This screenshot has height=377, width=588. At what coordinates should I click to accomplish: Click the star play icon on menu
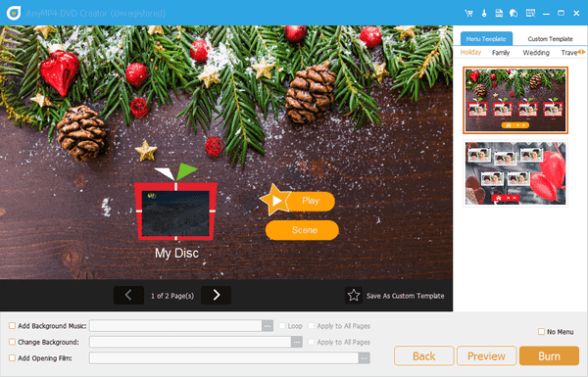(274, 200)
